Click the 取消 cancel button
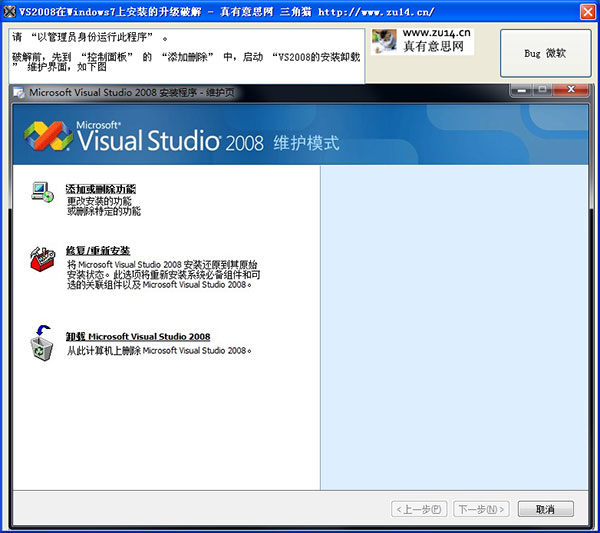 (546, 509)
